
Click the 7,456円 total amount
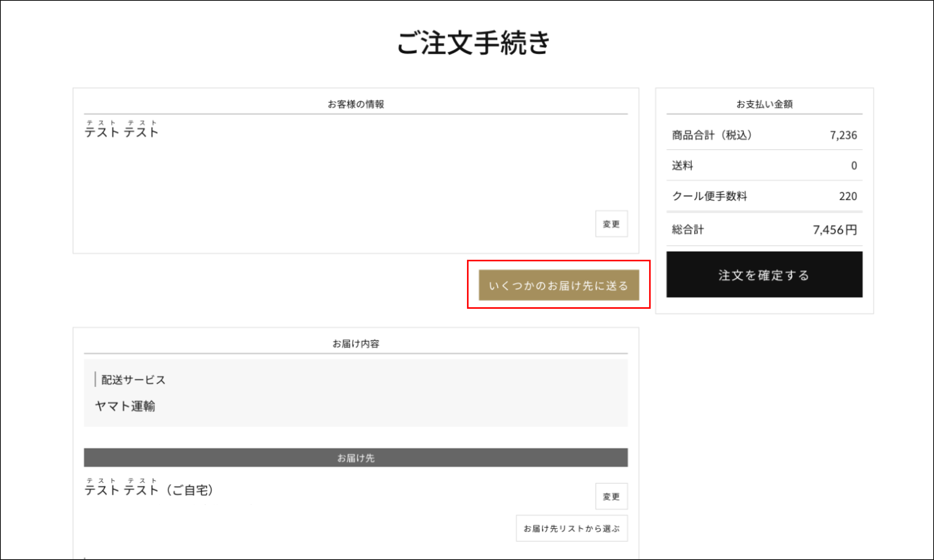pyautogui.click(x=834, y=230)
